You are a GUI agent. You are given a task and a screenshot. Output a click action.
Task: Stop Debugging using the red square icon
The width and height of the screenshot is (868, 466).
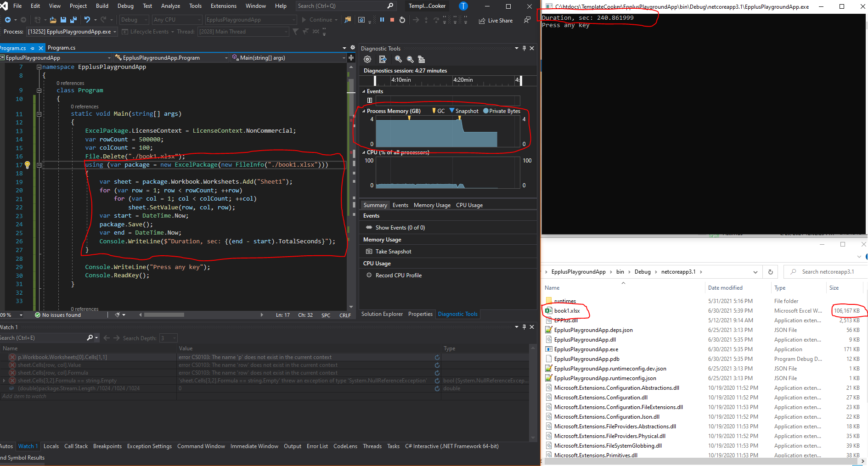click(x=391, y=20)
